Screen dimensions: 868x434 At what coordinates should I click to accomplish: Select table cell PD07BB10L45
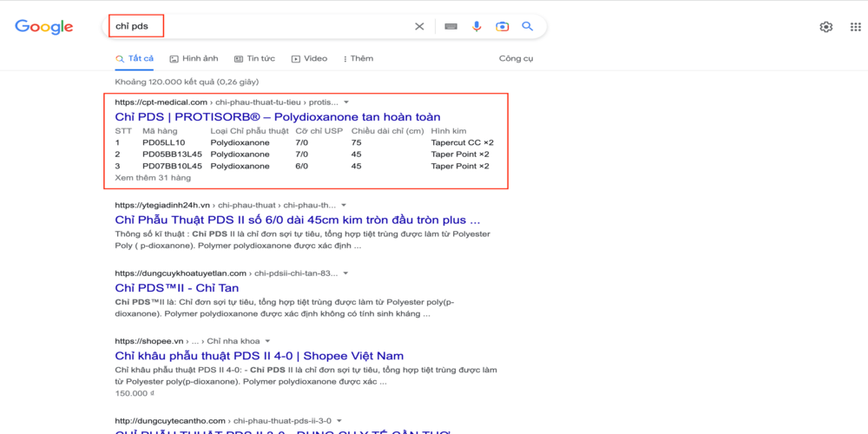click(x=172, y=166)
